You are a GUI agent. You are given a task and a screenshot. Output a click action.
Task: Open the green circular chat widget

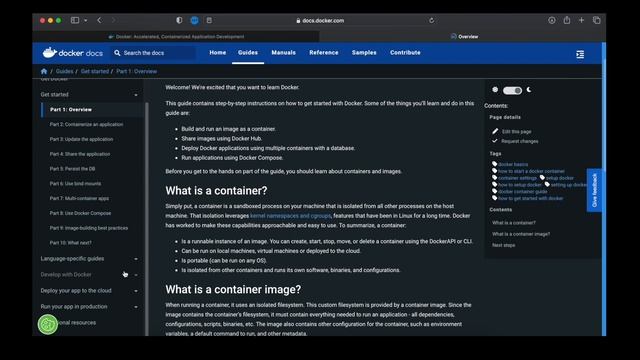pos(48,324)
